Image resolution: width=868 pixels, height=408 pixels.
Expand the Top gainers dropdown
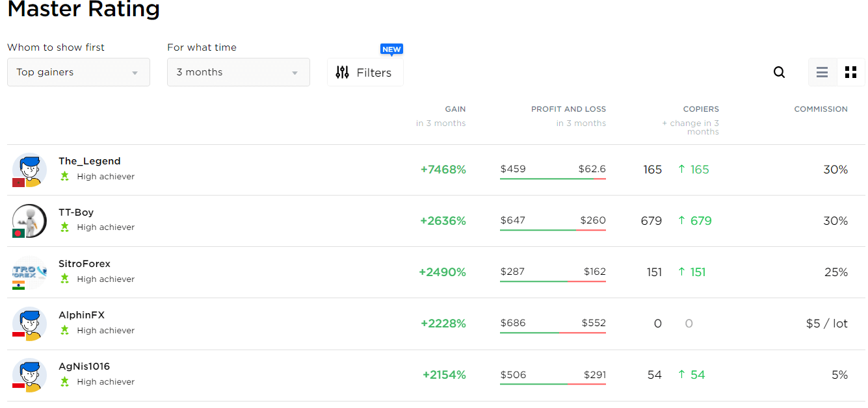click(79, 72)
